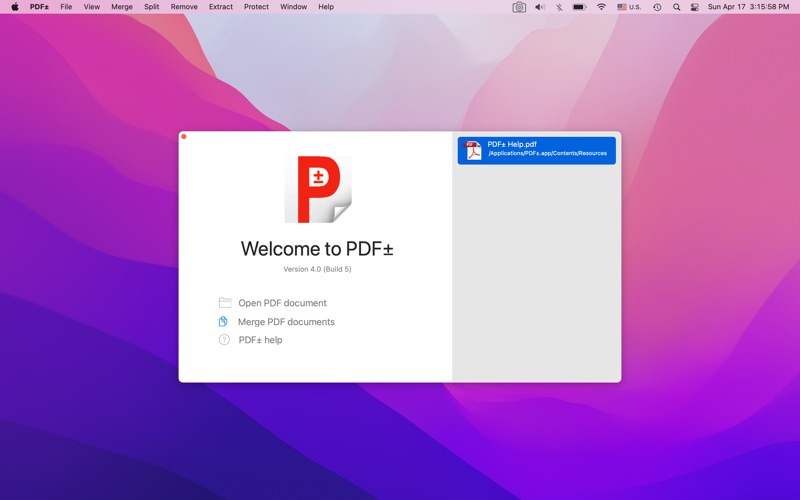The width and height of the screenshot is (800, 500).
Task: Click the Bluetooth status icon
Action: (x=559, y=7)
